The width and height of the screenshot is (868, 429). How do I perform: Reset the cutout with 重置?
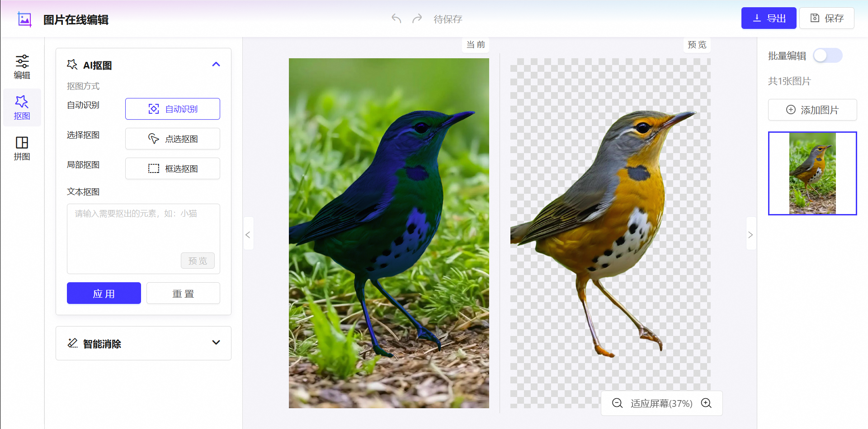183,293
